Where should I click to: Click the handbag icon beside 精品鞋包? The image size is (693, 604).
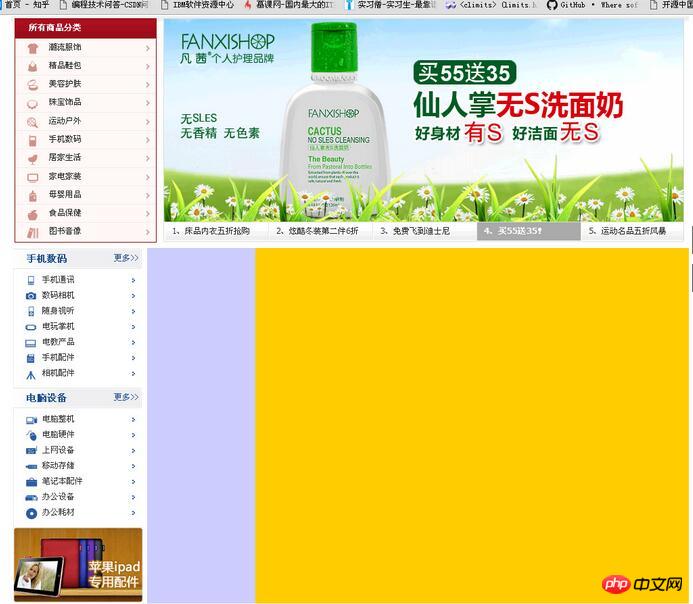[33, 66]
